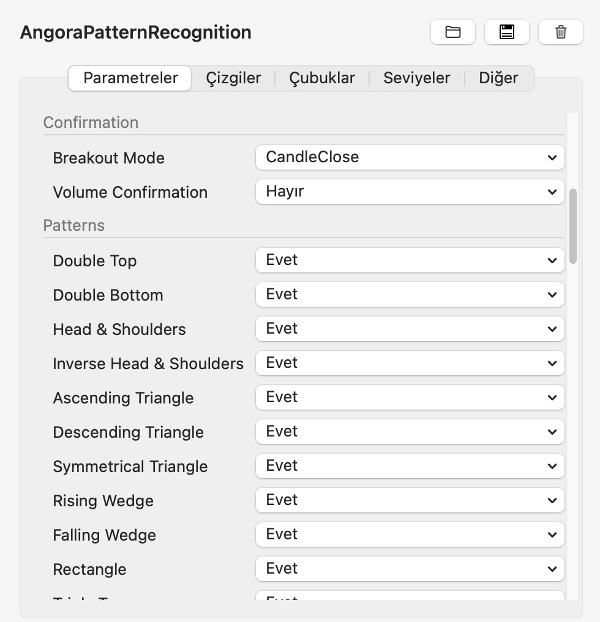The width and height of the screenshot is (600, 622).
Task: Open preset via the folder icon
Action: pos(453,32)
